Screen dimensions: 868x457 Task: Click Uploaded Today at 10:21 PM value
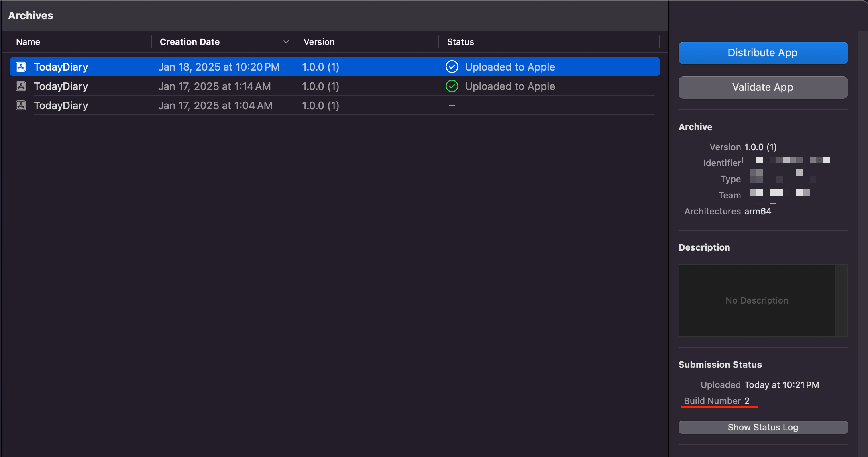point(782,385)
